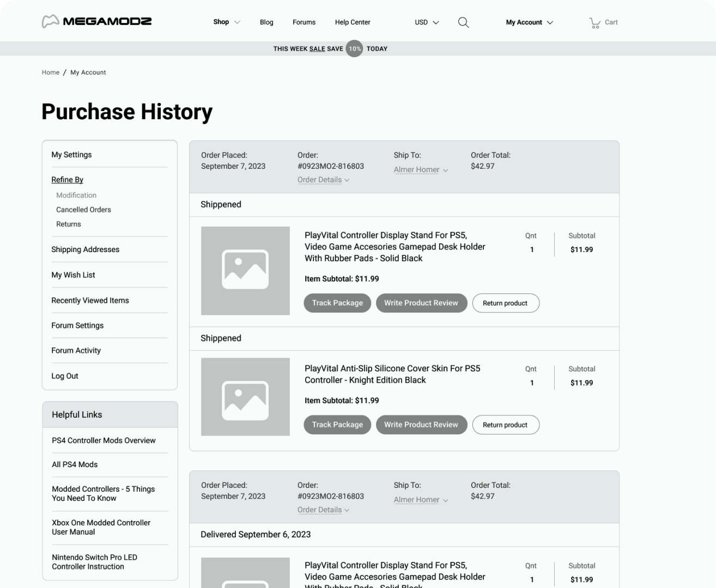Screen dimensions: 716x588
Task: Click Home in the breadcrumb
Action: click(x=51, y=72)
